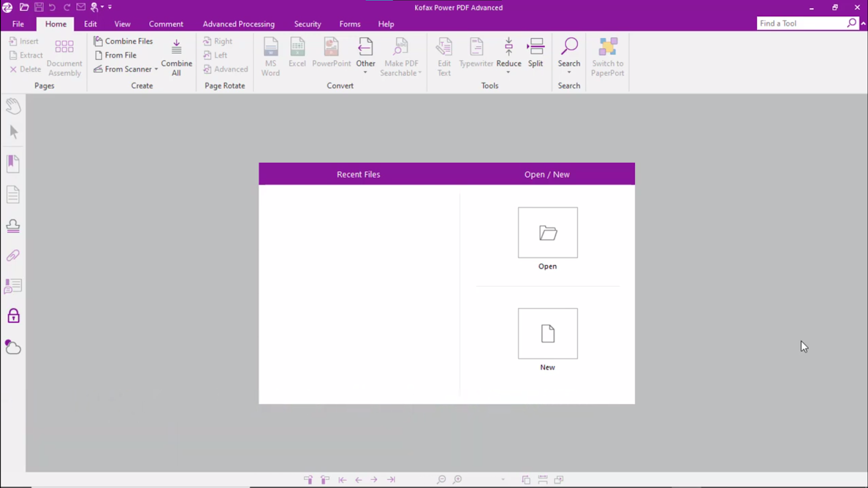The height and width of the screenshot is (488, 868).
Task: Click the Email envelope icon
Action: 81,7
